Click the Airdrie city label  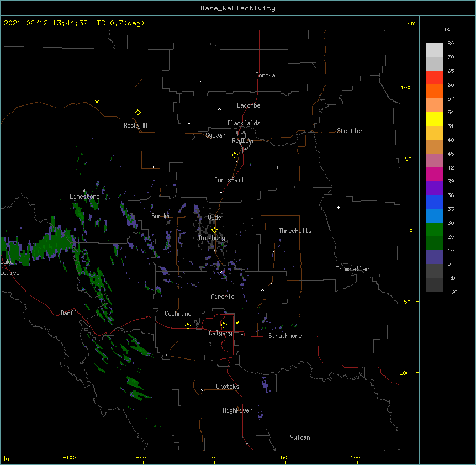pos(223,297)
